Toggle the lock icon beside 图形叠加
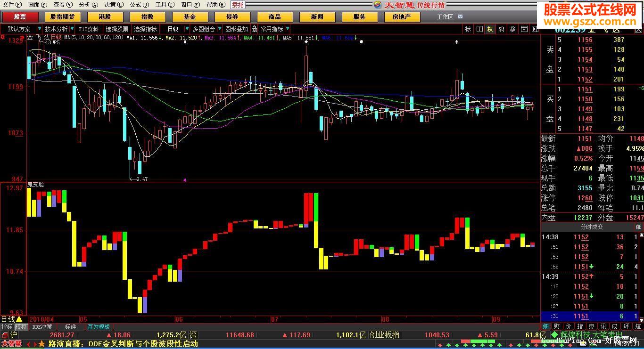The height and width of the screenshot is (349, 644). pyautogui.click(x=255, y=29)
